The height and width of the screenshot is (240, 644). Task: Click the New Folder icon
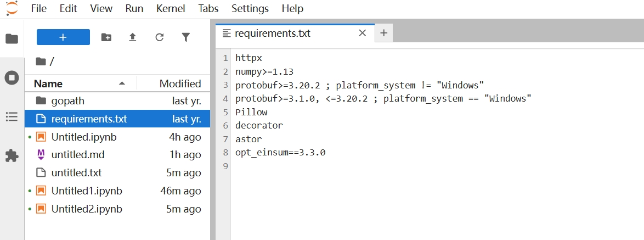[x=106, y=37]
